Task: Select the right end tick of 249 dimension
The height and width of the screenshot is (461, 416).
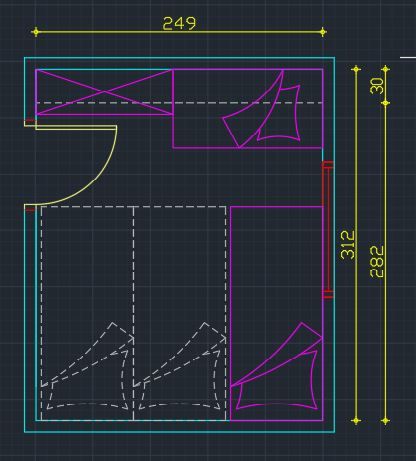Action: pos(323,32)
